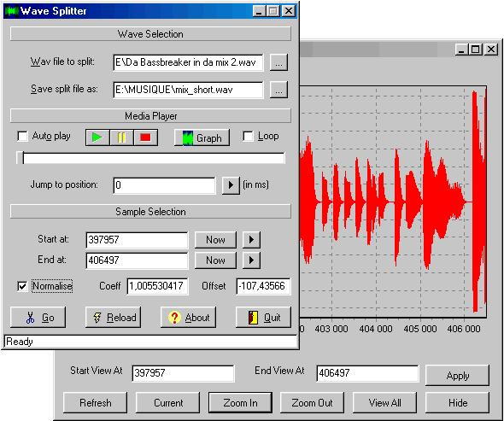
Task: Apply the graph view range
Action: click(x=457, y=376)
